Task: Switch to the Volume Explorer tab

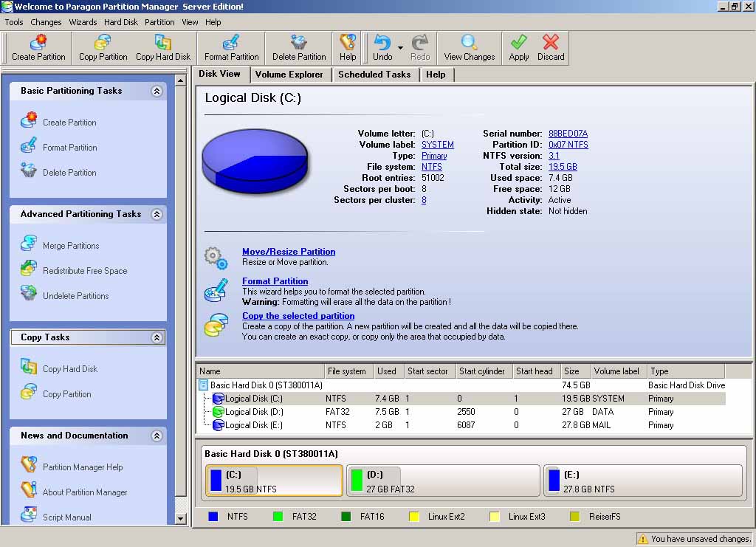Action: point(289,74)
